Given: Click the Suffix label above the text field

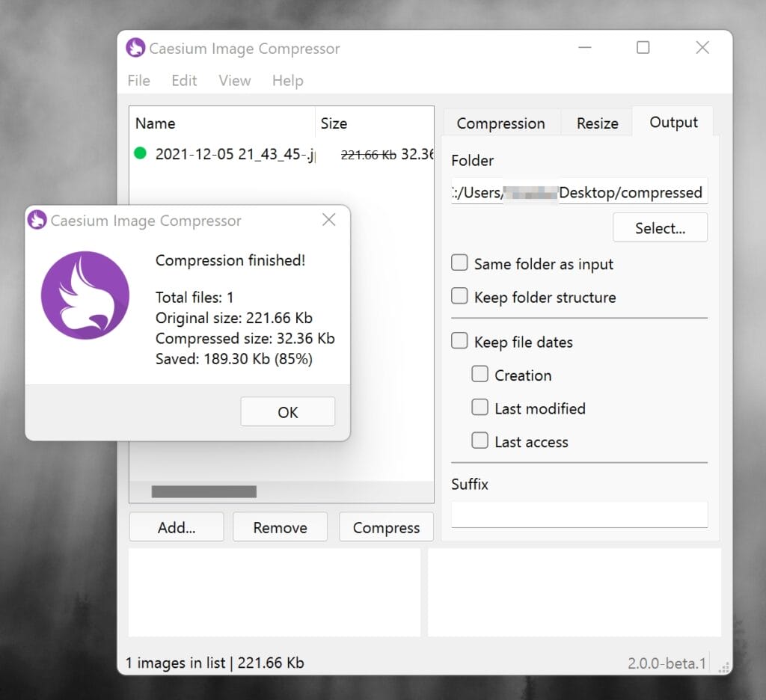Looking at the screenshot, I should click(x=470, y=484).
